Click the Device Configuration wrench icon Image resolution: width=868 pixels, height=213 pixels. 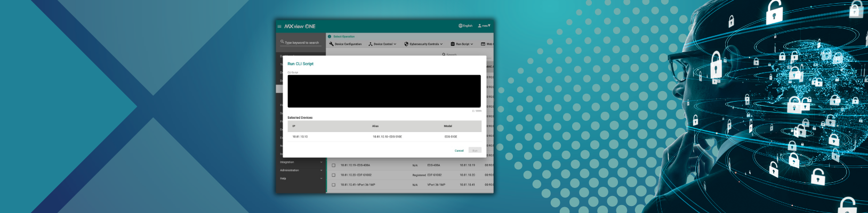pyautogui.click(x=331, y=44)
